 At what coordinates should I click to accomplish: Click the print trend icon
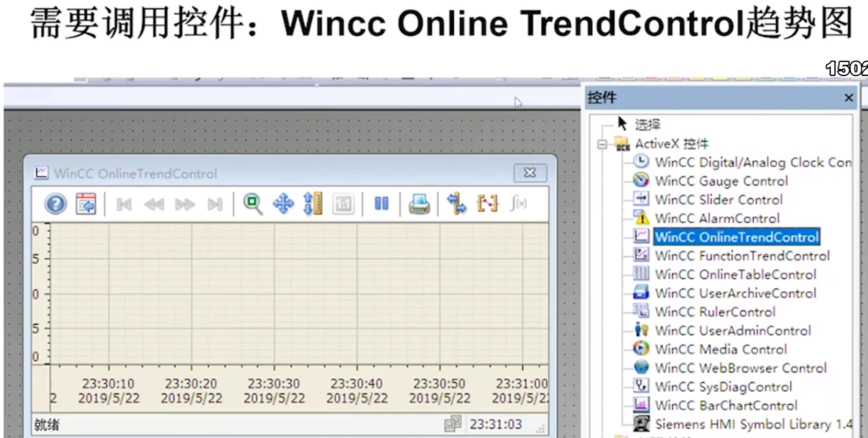click(x=420, y=204)
